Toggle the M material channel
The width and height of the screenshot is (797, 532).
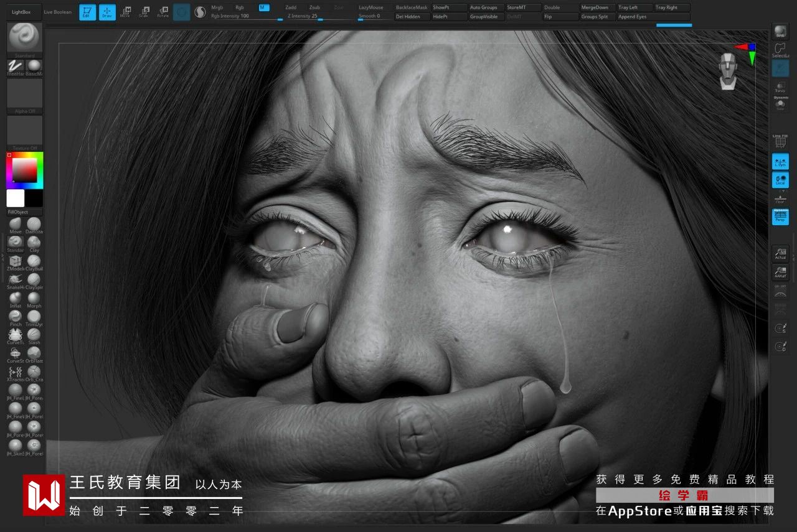click(x=264, y=7)
